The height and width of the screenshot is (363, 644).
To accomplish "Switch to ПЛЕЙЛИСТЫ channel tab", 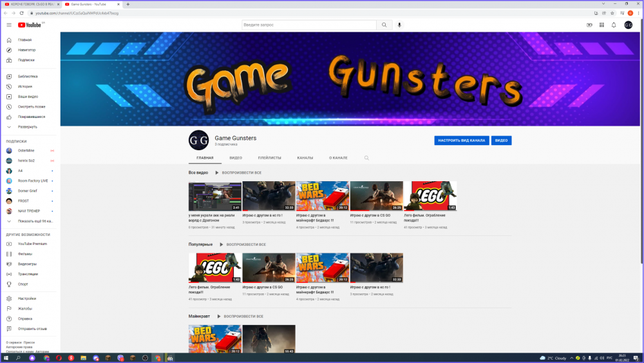I will [269, 158].
